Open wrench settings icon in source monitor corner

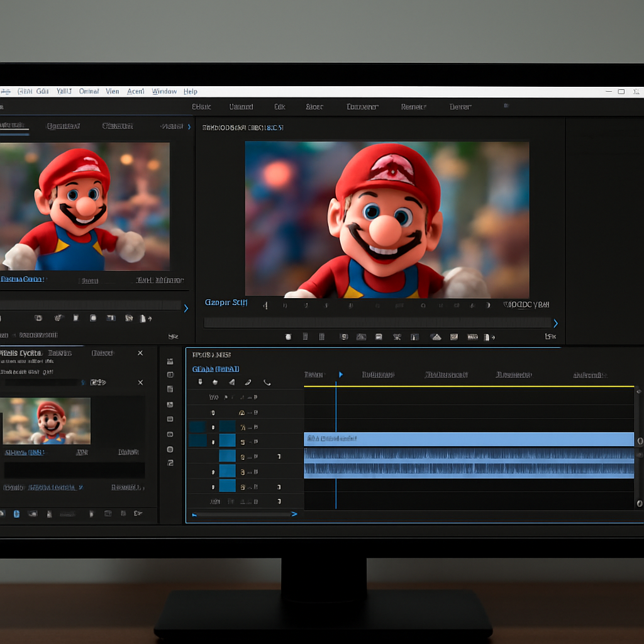[173, 336]
